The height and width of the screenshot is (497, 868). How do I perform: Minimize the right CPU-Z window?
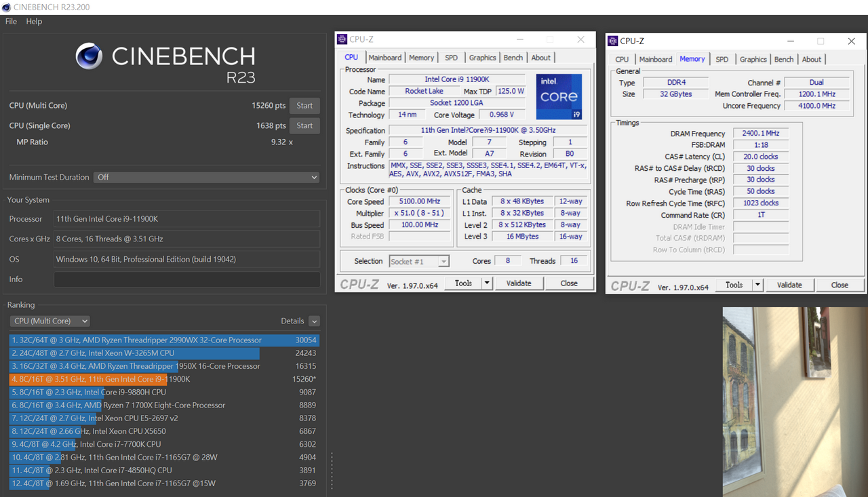791,41
